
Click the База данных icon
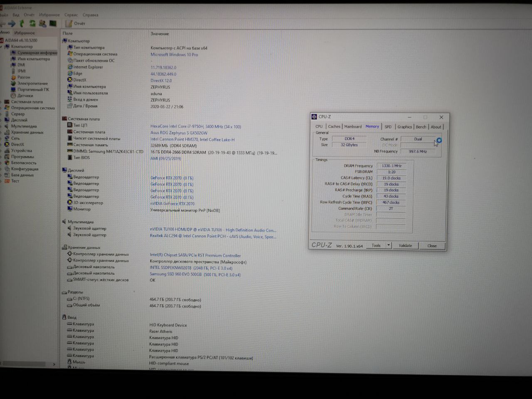(7, 175)
